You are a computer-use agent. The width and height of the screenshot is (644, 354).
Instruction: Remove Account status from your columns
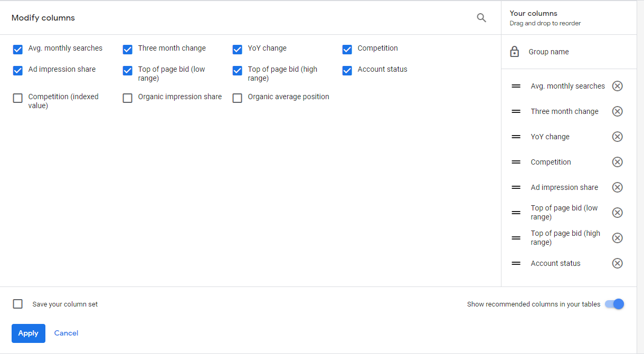tap(617, 263)
